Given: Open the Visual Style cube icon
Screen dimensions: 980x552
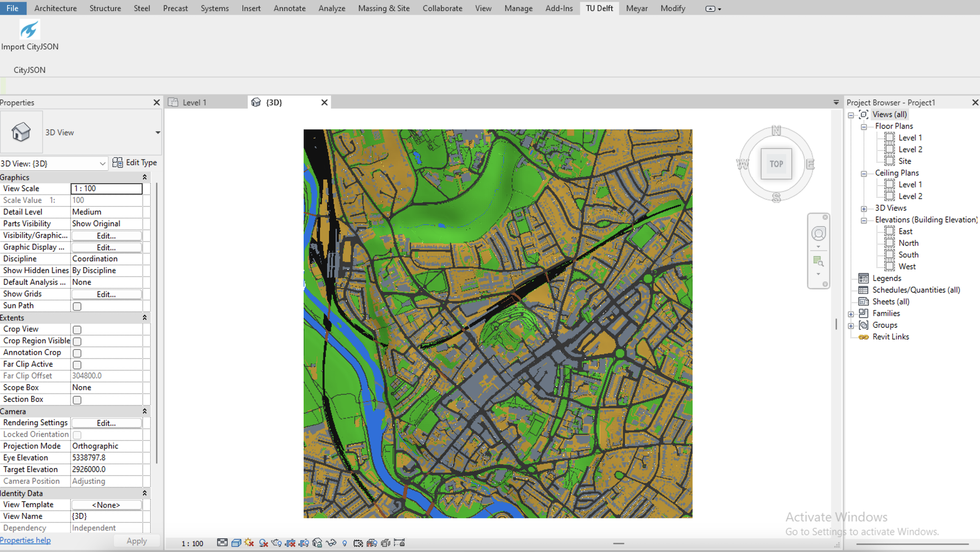Looking at the screenshot, I should tap(236, 543).
